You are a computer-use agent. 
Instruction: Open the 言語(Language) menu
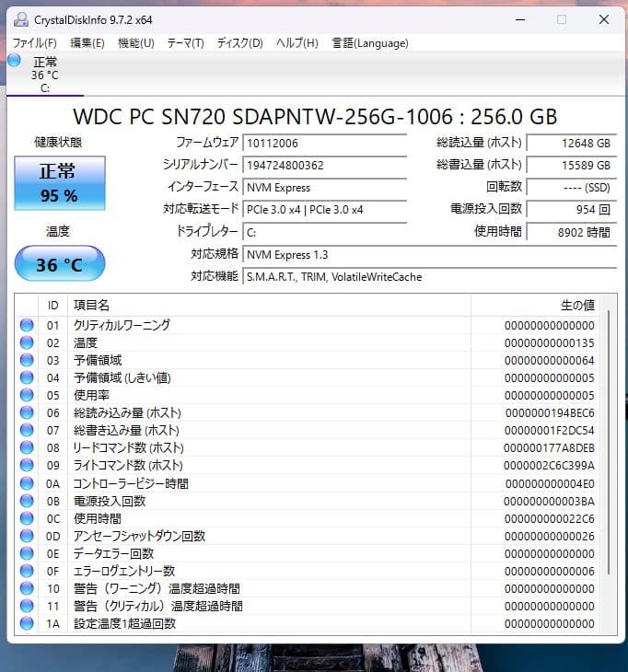370,43
